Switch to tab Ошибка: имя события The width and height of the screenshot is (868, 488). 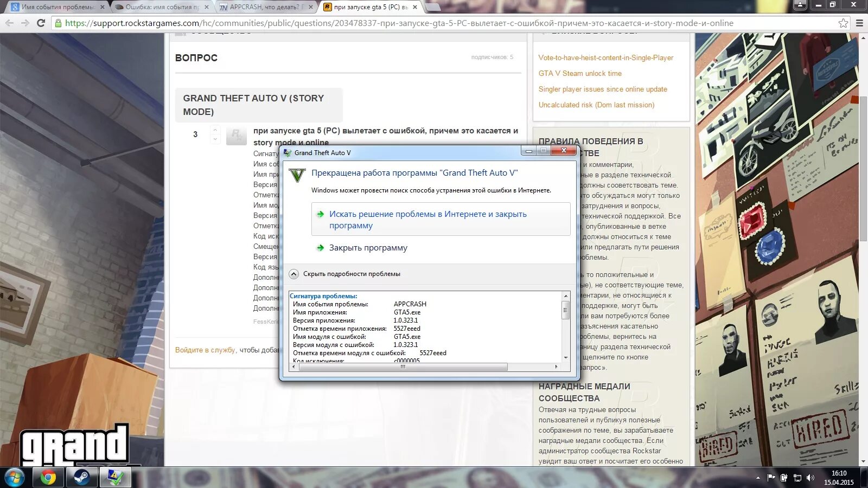tap(161, 7)
